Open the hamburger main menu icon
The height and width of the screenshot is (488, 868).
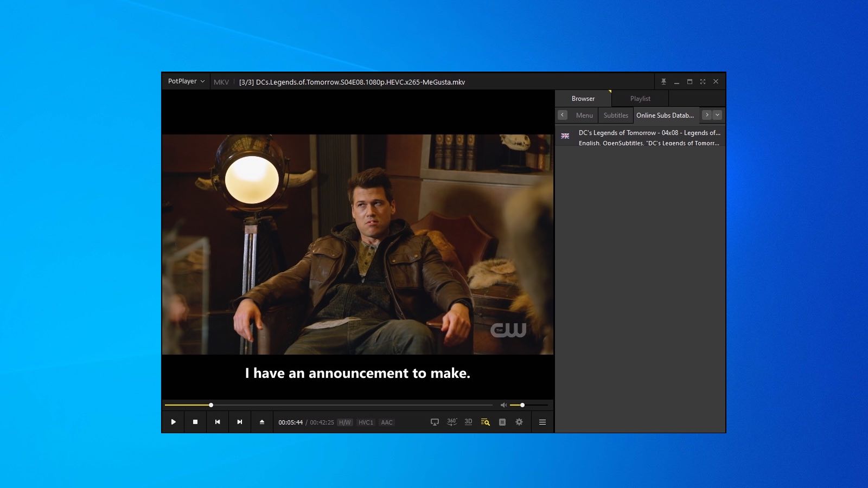(542, 422)
